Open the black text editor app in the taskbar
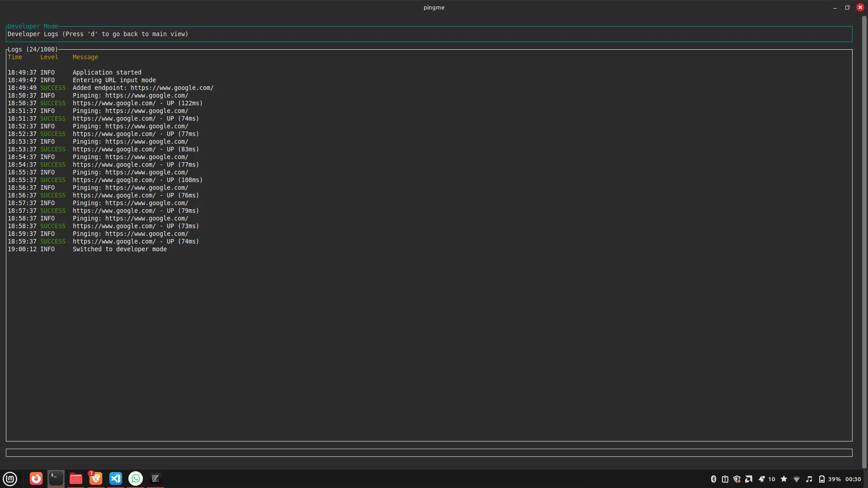The image size is (868, 488). pyautogui.click(x=156, y=479)
